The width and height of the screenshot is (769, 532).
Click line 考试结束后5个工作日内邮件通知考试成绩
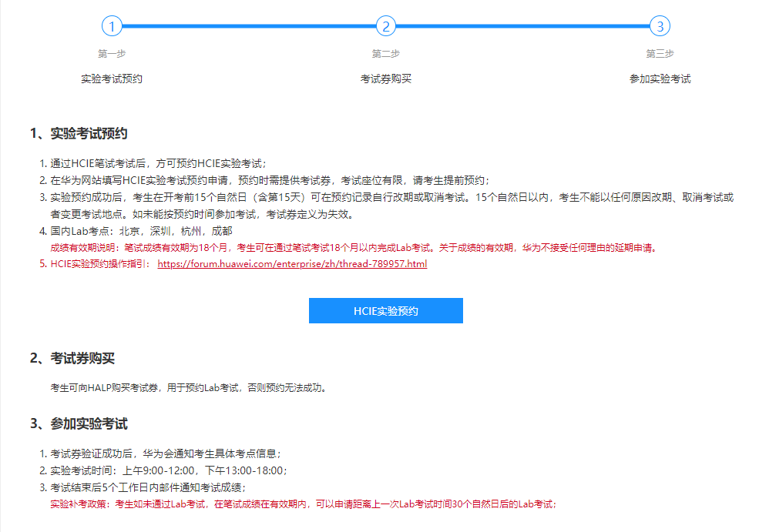[x=148, y=487]
